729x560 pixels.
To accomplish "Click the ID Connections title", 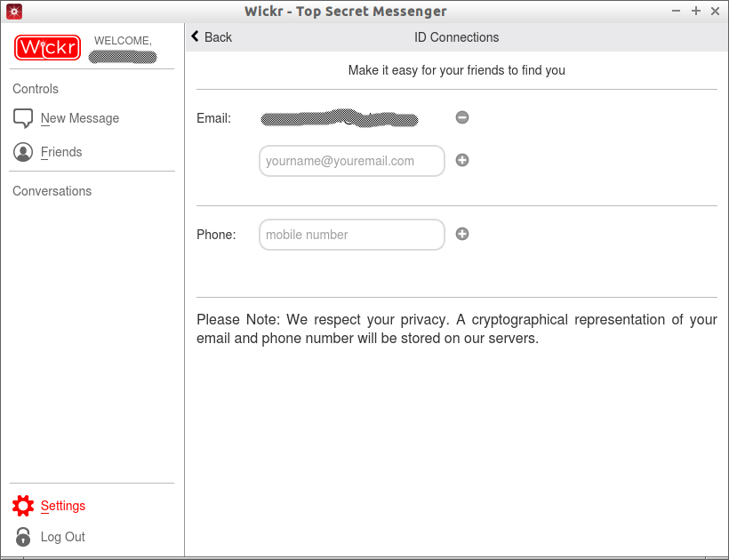I will coord(457,37).
